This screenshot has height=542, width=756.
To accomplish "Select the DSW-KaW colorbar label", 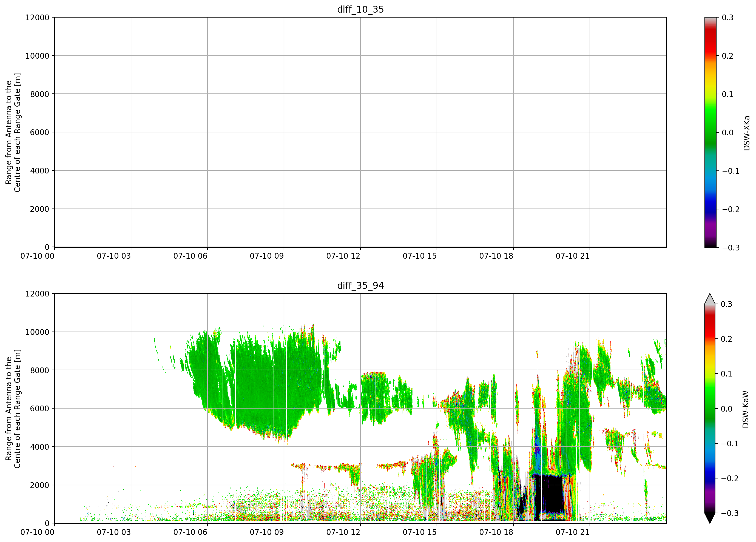I will click(746, 409).
